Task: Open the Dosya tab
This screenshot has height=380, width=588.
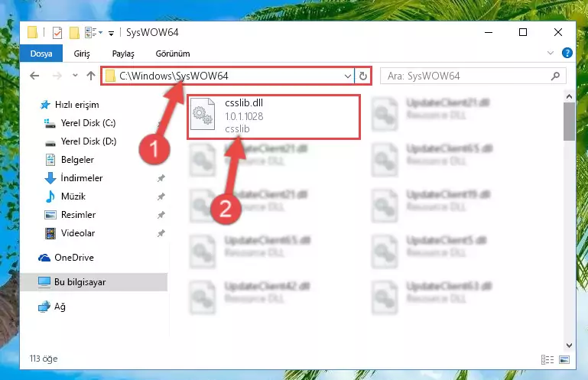Action: tap(41, 54)
